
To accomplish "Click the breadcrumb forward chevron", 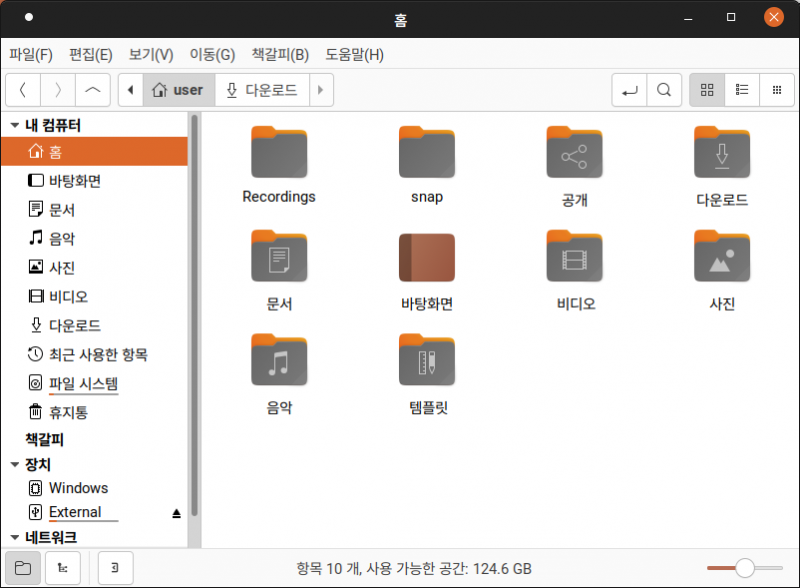I will click(x=319, y=89).
